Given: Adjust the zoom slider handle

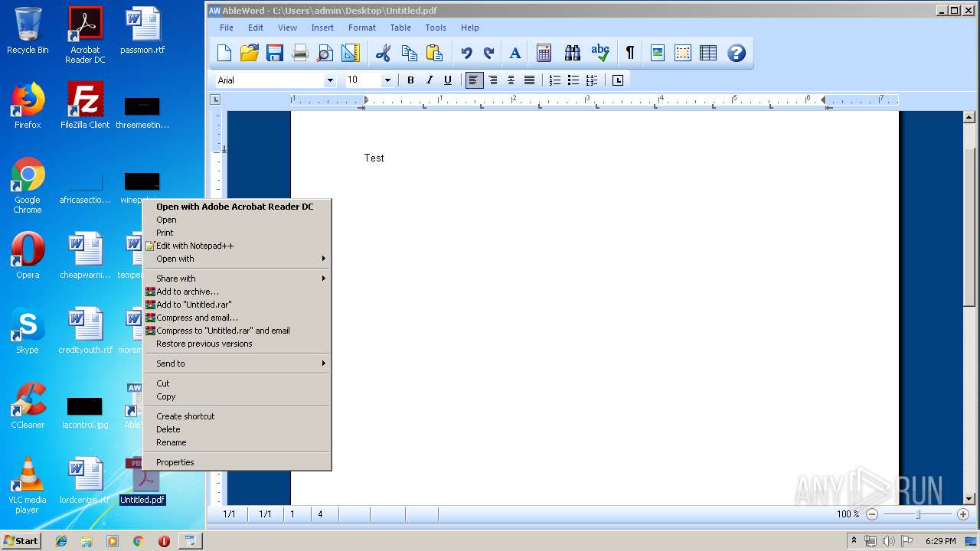Looking at the screenshot, I should coord(917,514).
